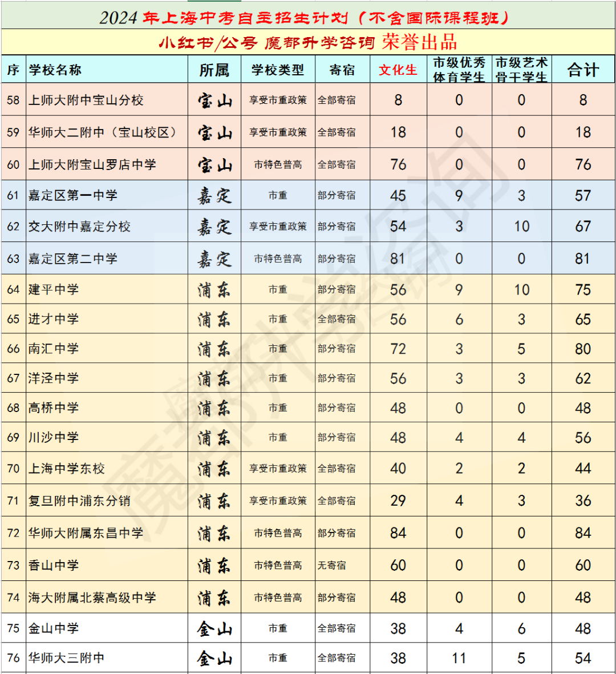
Task: Click the 合计 column header
Action: [x=583, y=70]
